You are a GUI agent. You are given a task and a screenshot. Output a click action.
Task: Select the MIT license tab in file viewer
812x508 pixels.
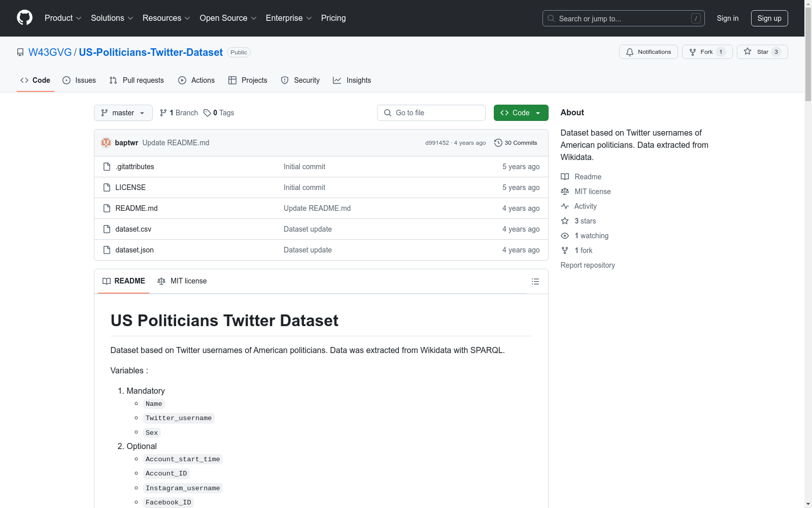(182, 281)
